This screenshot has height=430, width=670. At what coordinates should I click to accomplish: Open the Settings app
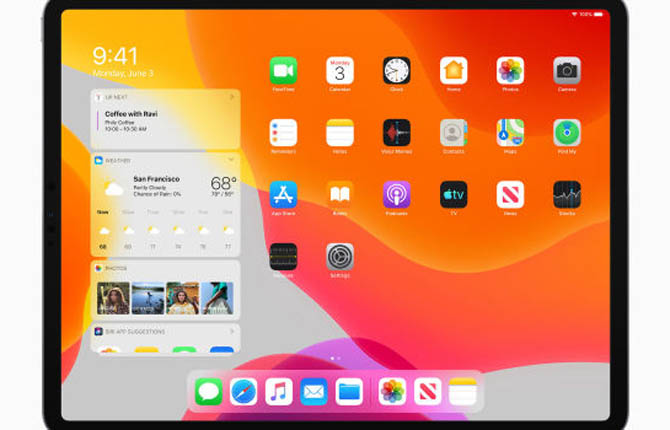[340, 256]
